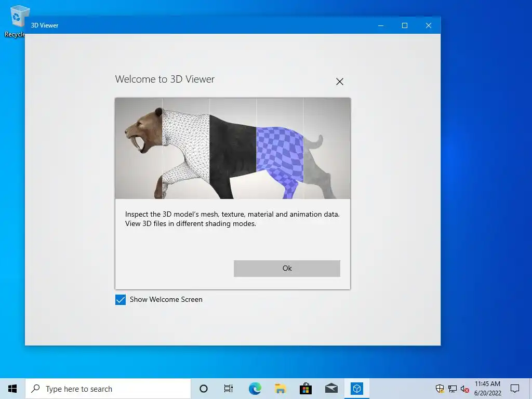The height and width of the screenshot is (399, 532).
Task: Minimize the 3D Viewer window
Action: (381, 25)
